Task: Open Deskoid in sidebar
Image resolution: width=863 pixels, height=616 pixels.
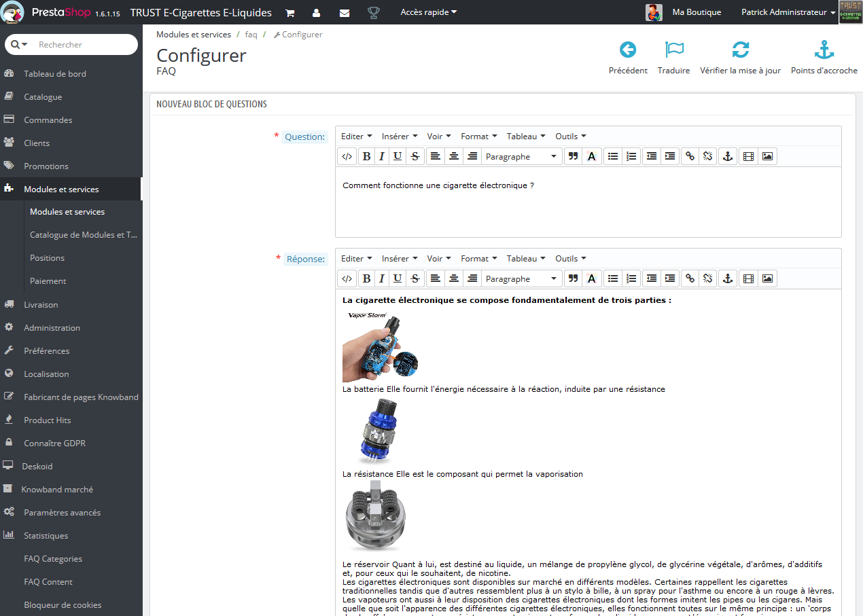Action: [37, 467]
